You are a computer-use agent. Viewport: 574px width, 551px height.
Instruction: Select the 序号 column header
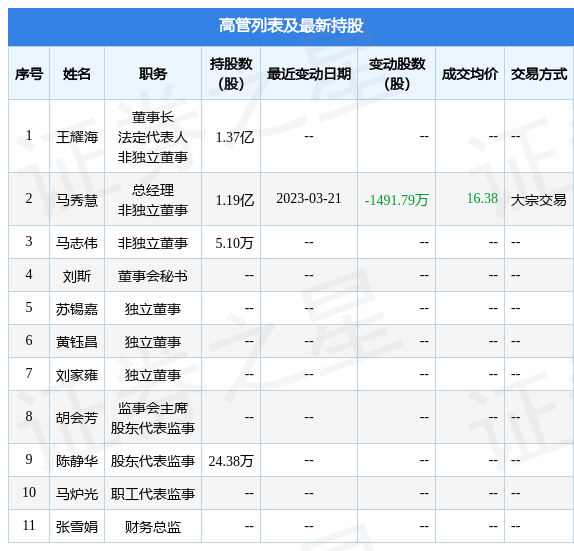(x=29, y=74)
